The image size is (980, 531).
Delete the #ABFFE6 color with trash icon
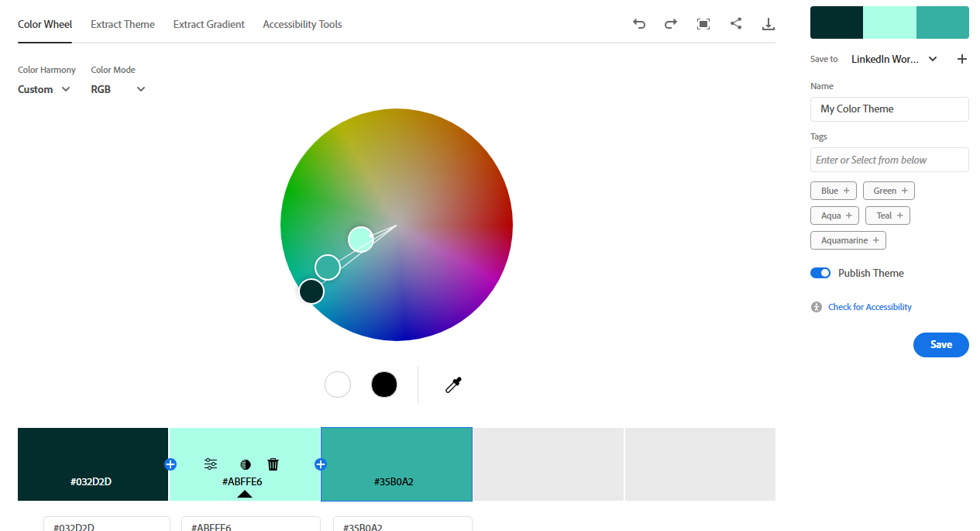pos(273,464)
